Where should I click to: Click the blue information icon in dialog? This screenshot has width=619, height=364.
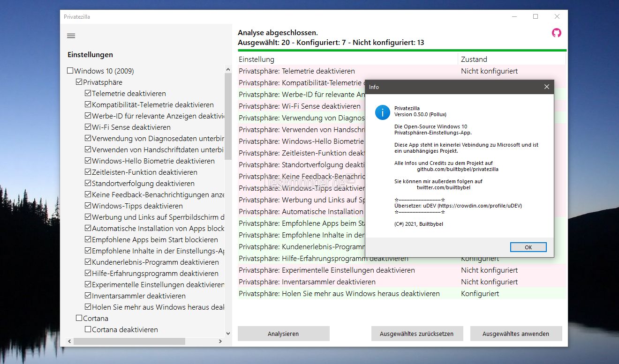(x=383, y=112)
